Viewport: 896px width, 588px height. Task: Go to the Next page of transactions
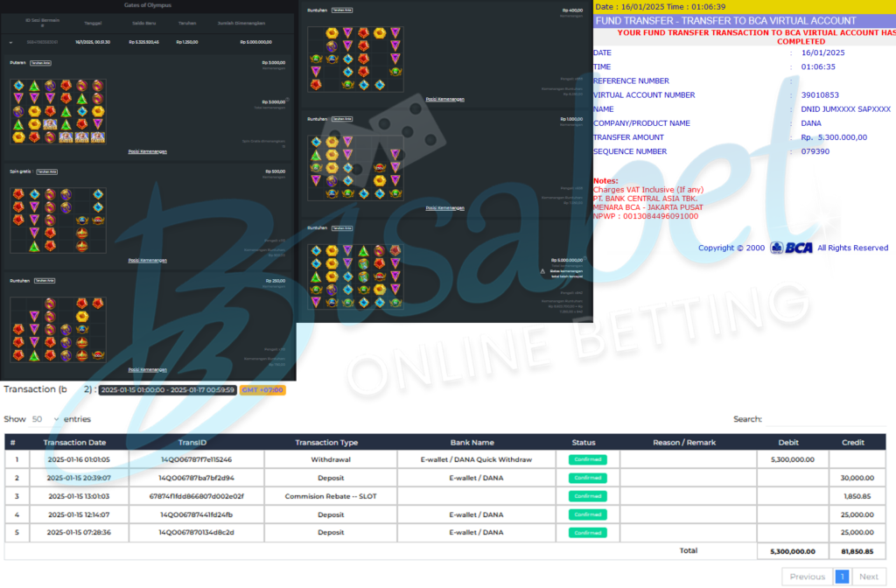click(868, 577)
